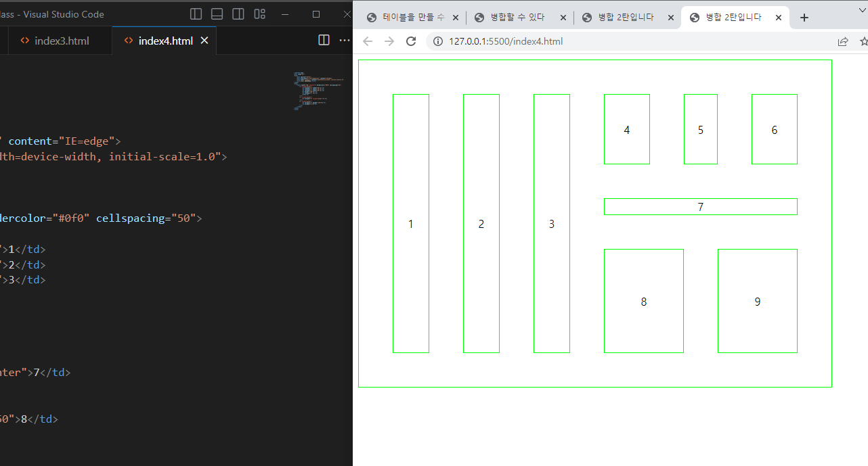Toggle VS Code bottom panel layout icon
Image resolution: width=868 pixels, height=466 pixels.
217,14
